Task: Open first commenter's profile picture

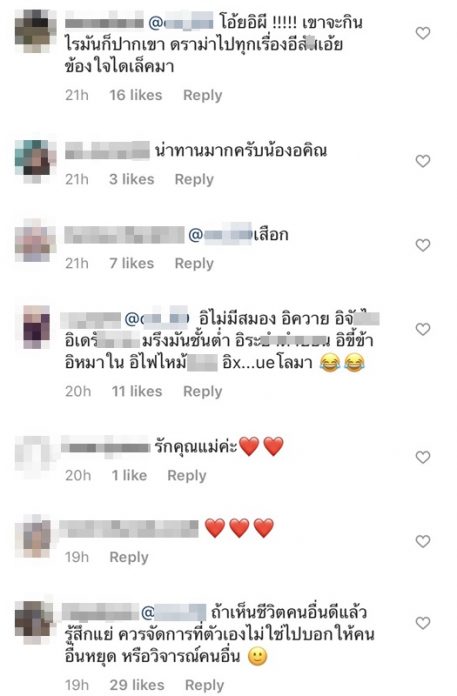Action: click(35, 31)
